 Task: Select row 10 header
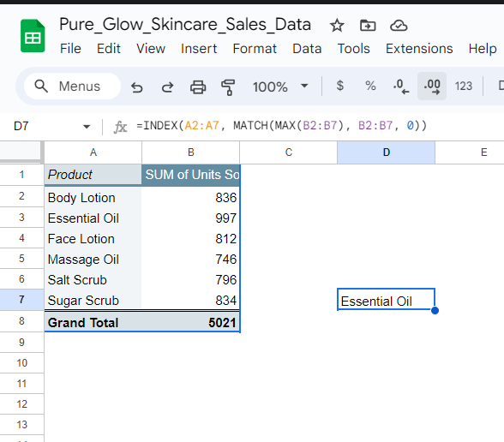(21, 363)
